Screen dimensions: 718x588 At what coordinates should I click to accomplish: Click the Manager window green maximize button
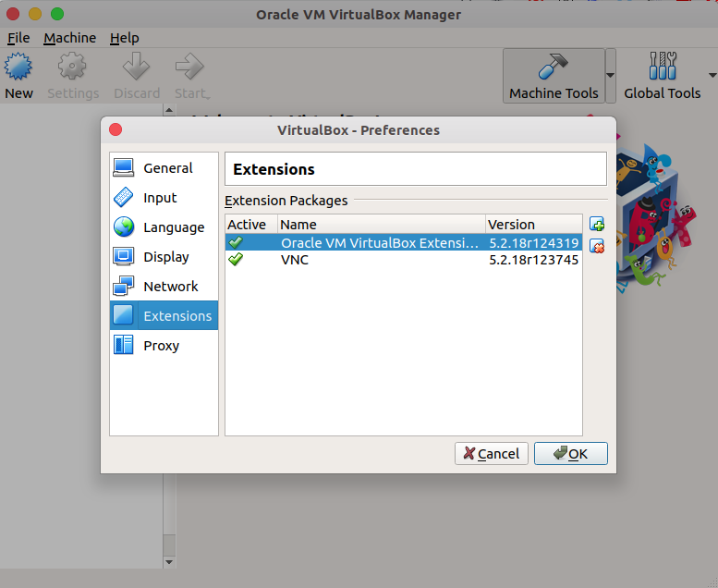point(57,14)
